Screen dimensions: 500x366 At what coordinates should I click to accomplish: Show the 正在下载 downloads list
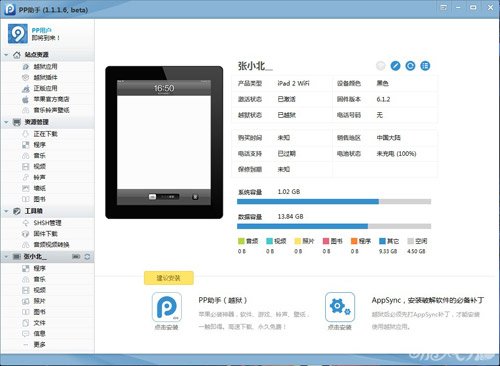[x=45, y=134]
